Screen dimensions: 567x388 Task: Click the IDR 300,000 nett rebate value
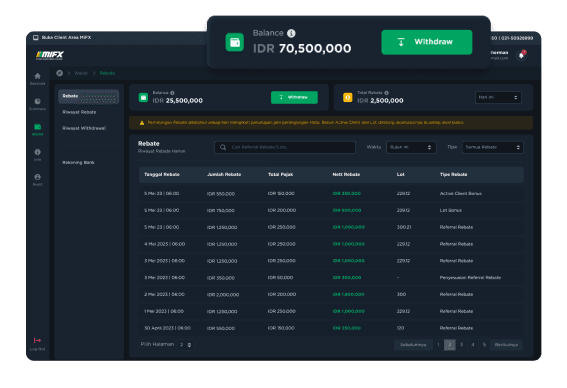(x=347, y=278)
